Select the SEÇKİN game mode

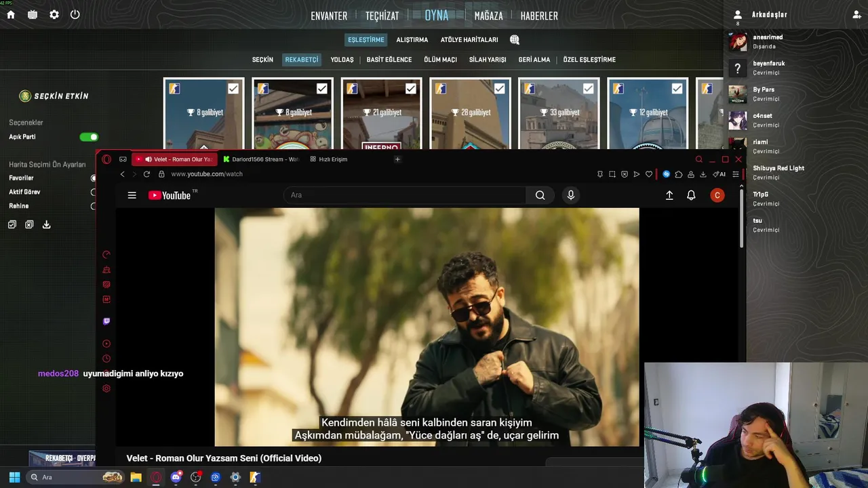[x=262, y=60]
